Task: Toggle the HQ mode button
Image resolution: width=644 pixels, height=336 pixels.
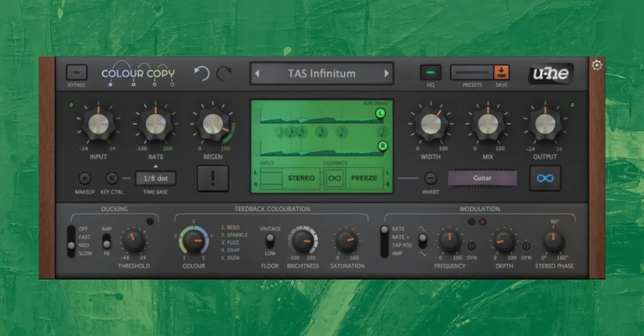Action: point(431,73)
